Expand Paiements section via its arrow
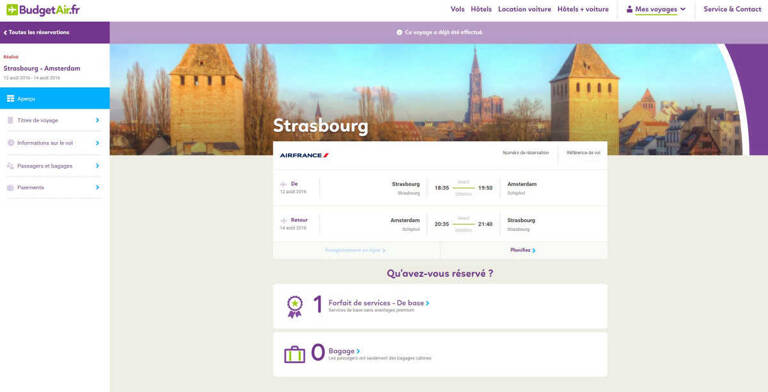This screenshot has height=392, width=768. pyautogui.click(x=97, y=187)
